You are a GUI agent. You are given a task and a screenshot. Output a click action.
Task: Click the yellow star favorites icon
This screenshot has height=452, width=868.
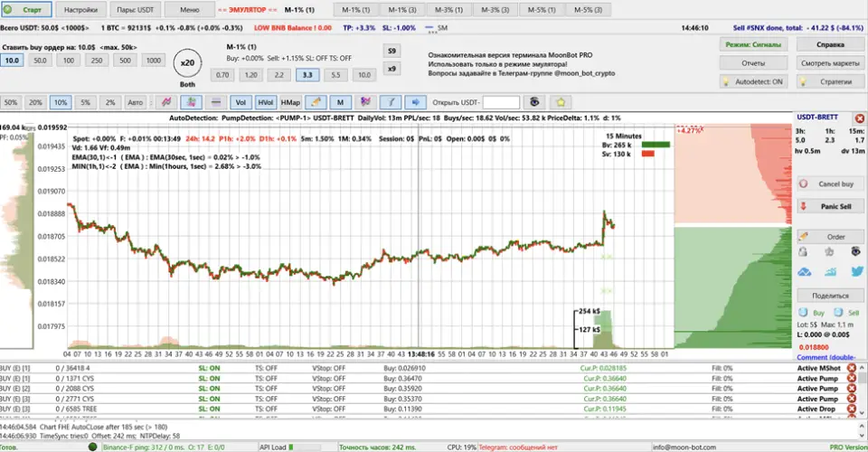[x=561, y=102]
